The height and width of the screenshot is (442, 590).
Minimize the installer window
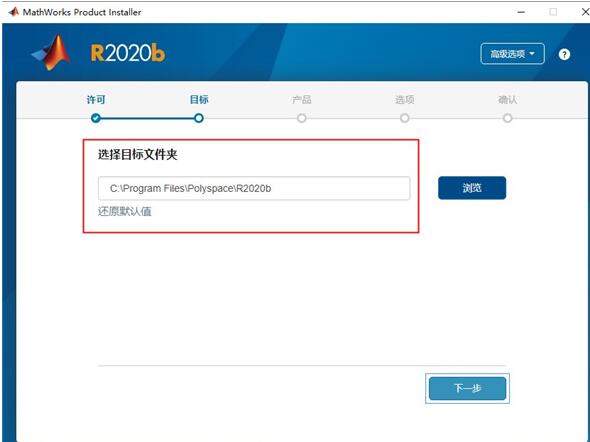click(521, 12)
